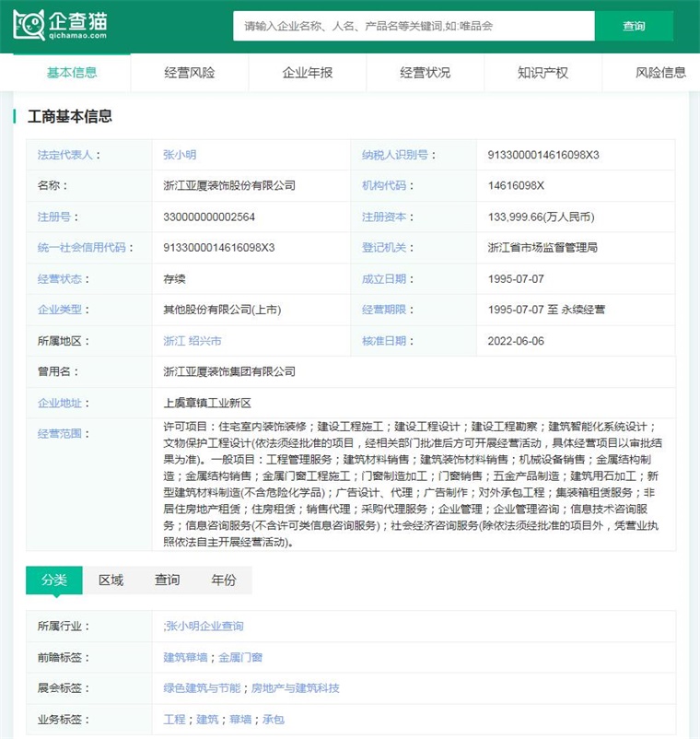Open legal representative 张小明 link
Image resolution: width=700 pixels, height=739 pixels.
tap(180, 155)
